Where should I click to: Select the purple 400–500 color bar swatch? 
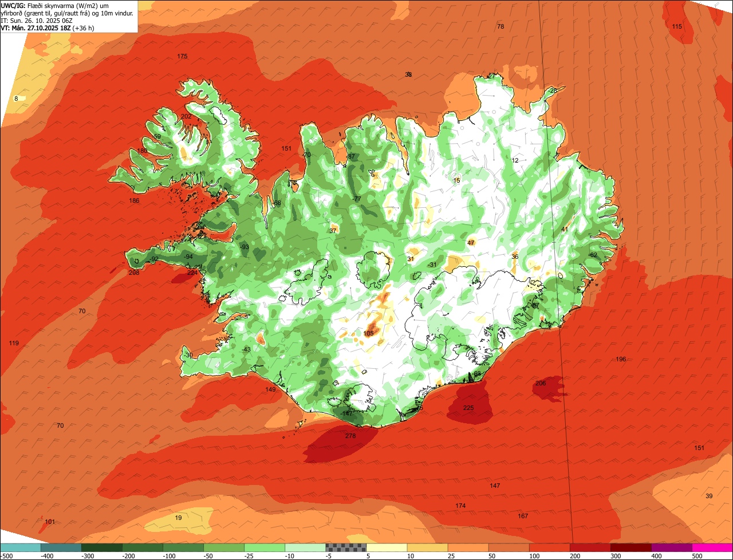pyautogui.click(x=672, y=547)
